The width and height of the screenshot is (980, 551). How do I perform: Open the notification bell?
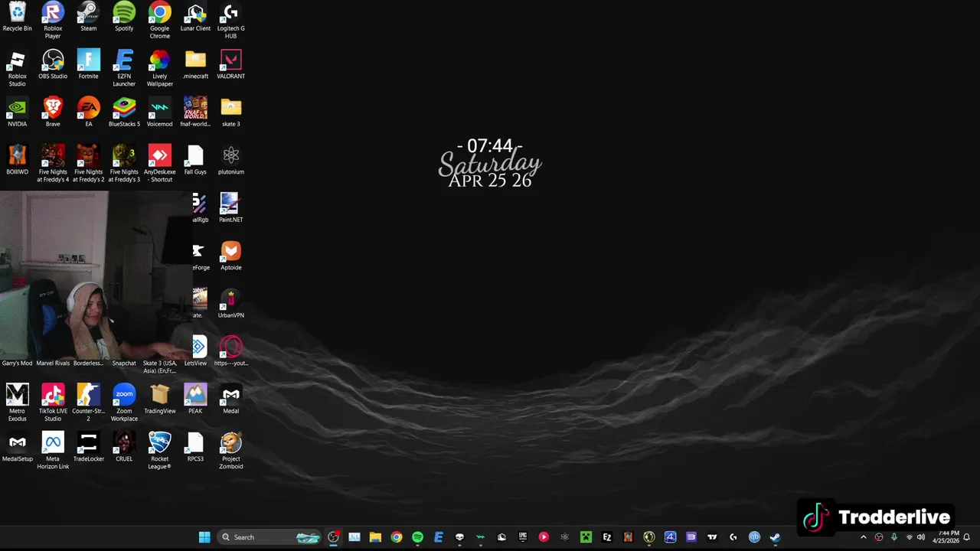point(968,537)
